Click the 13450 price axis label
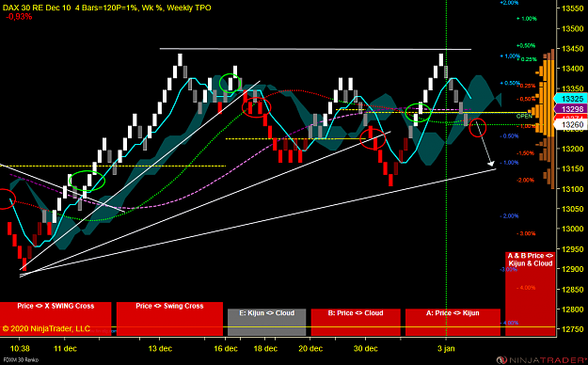Image resolution: width=588 pixels, height=365 pixels. (572, 49)
